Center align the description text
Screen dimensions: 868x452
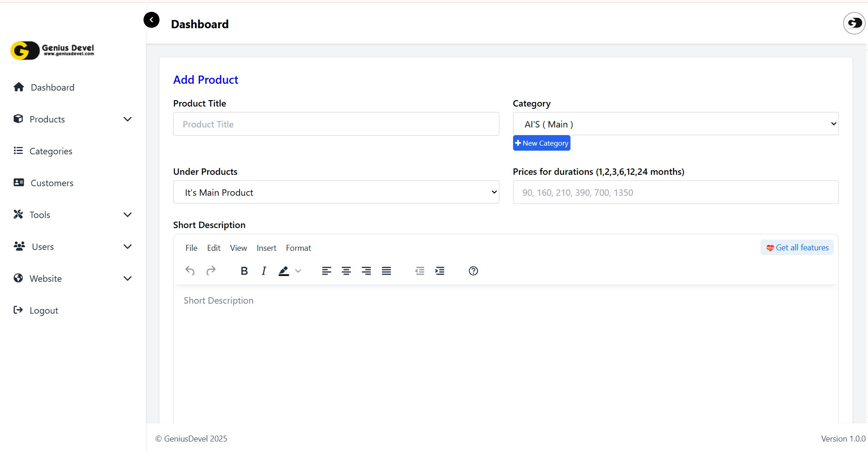coord(346,271)
